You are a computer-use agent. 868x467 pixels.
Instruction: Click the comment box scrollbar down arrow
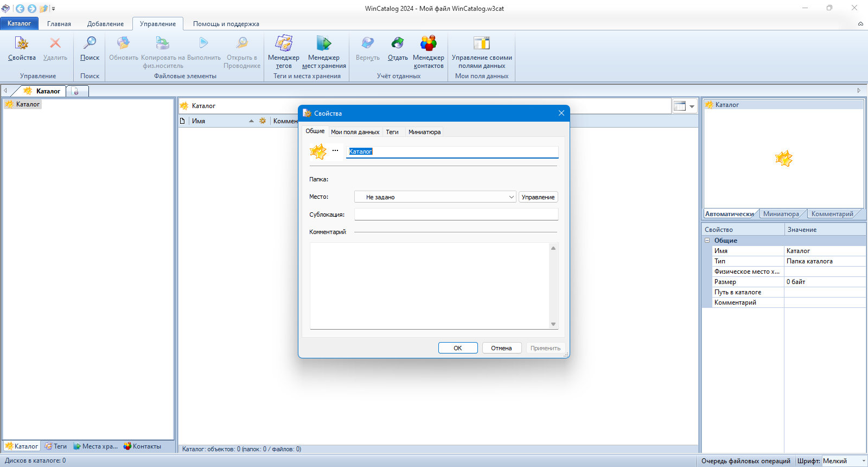[553, 324]
